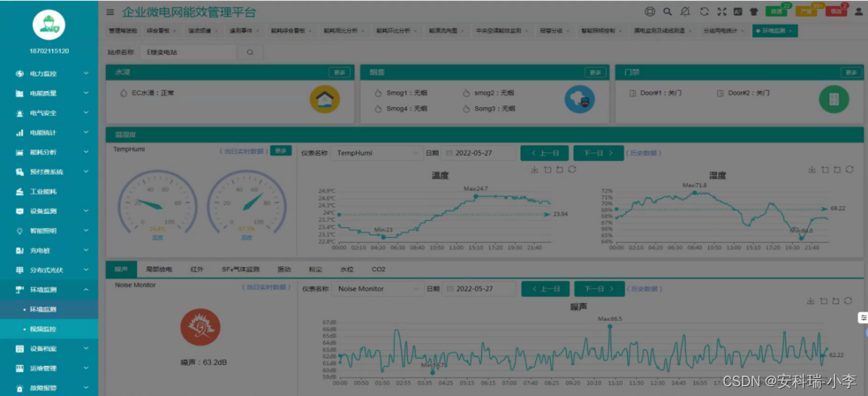Toggle fullscreen with the expand arrows icon
868x396 pixels.
point(721,11)
